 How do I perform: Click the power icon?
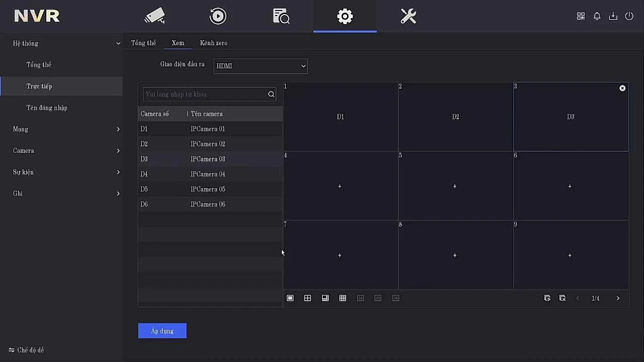pos(629,16)
